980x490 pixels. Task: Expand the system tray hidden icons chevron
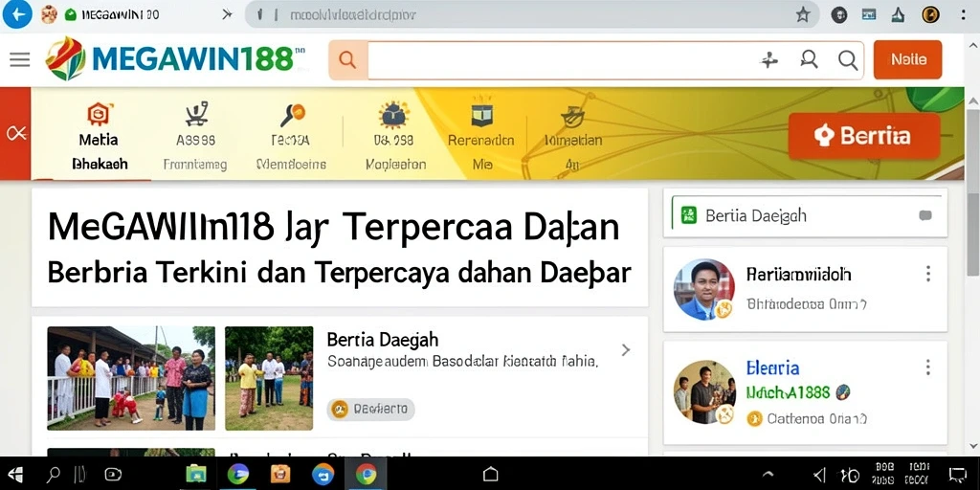[x=768, y=475]
